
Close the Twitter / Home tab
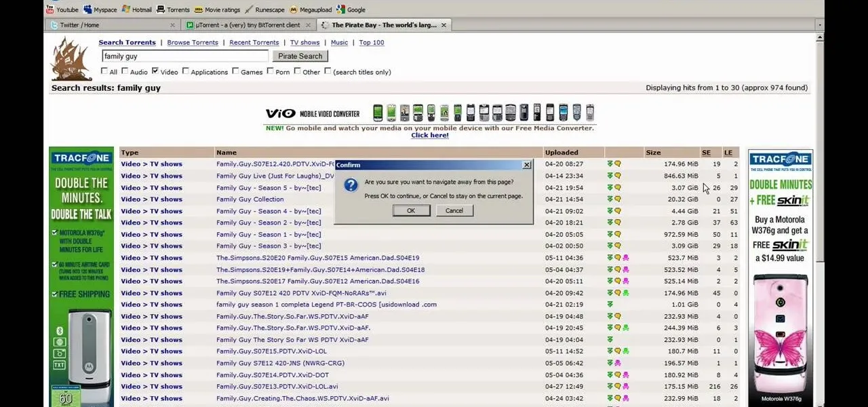click(x=172, y=25)
